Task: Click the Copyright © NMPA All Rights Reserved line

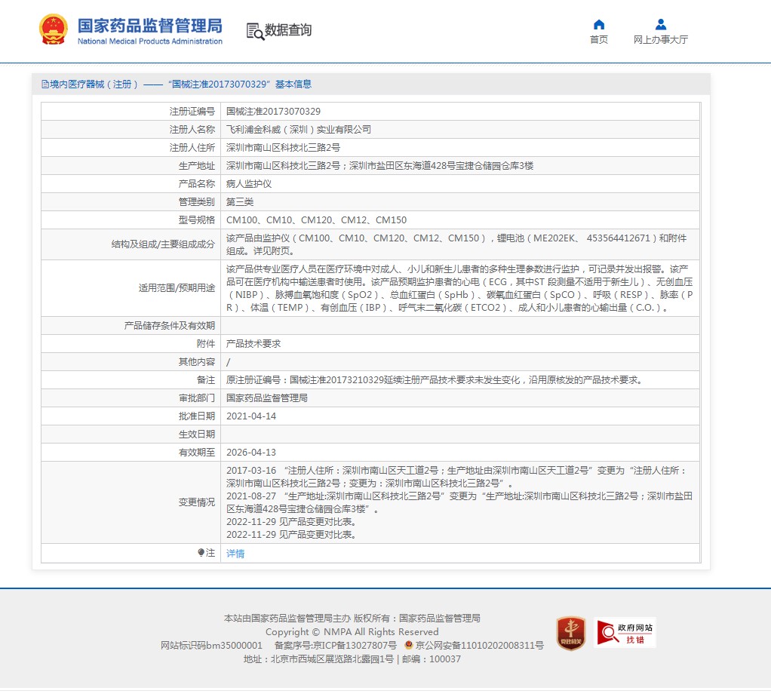Action: tap(352, 631)
